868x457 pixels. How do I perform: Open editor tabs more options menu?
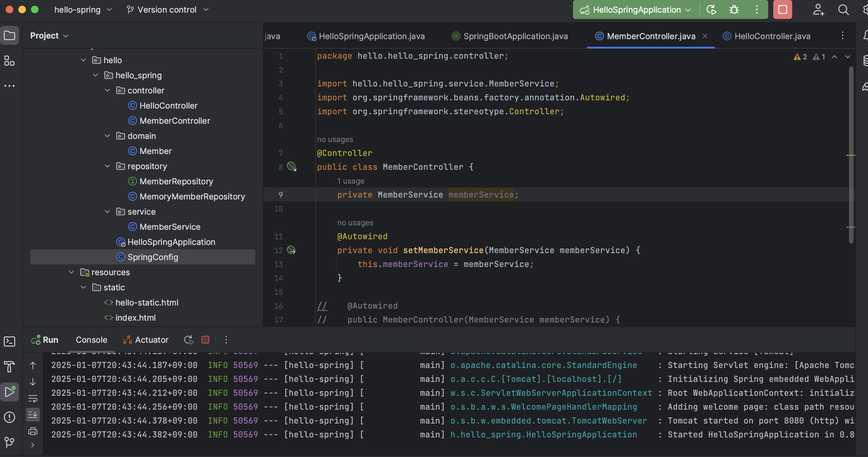coord(843,36)
